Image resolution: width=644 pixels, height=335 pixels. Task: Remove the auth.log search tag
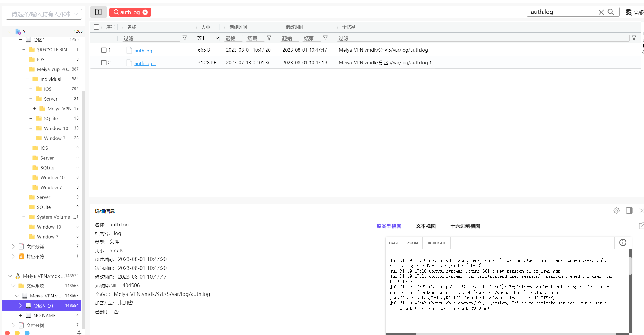(x=145, y=12)
